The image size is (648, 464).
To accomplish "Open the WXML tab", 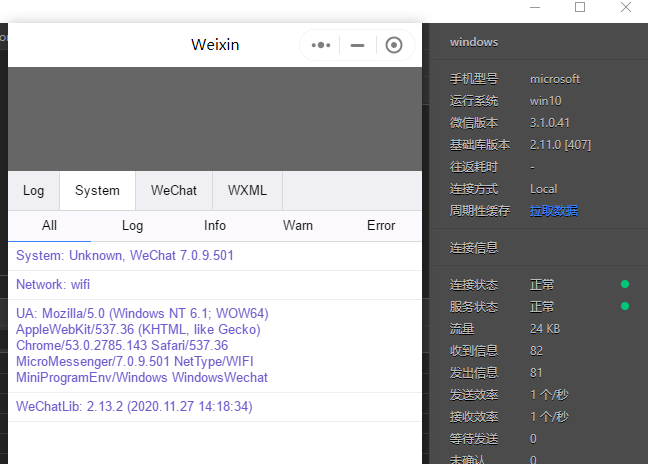I will tap(247, 190).
